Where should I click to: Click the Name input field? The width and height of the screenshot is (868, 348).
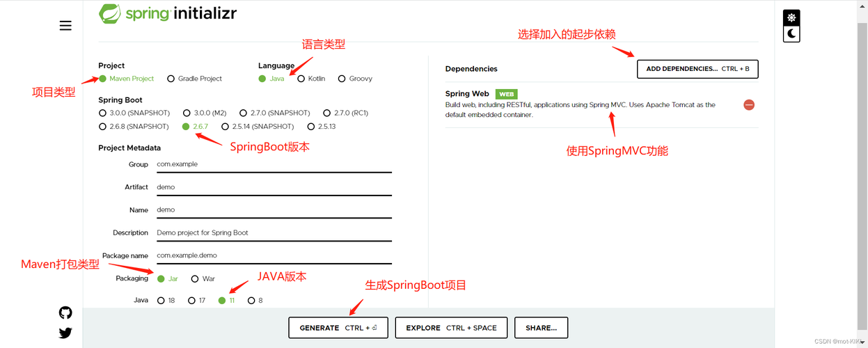pos(273,210)
